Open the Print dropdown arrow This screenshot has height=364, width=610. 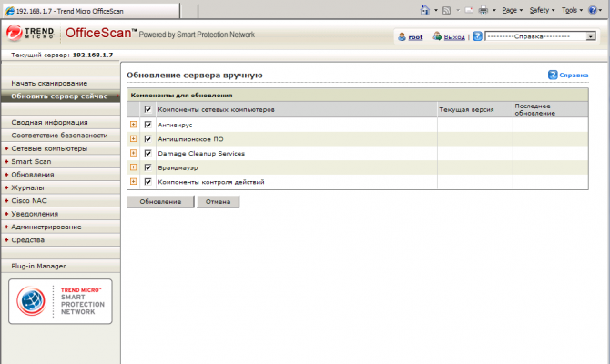[494, 11]
